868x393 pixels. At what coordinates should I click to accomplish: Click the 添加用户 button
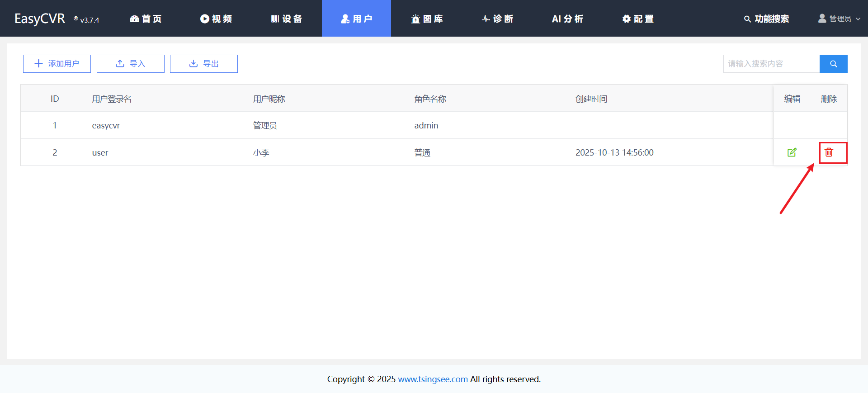pos(57,64)
